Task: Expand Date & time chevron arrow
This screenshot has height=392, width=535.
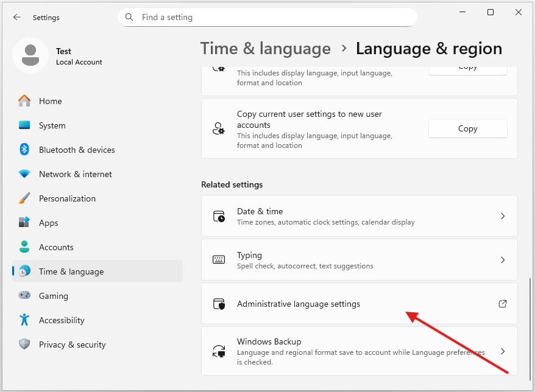Action: pyautogui.click(x=503, y=216)
